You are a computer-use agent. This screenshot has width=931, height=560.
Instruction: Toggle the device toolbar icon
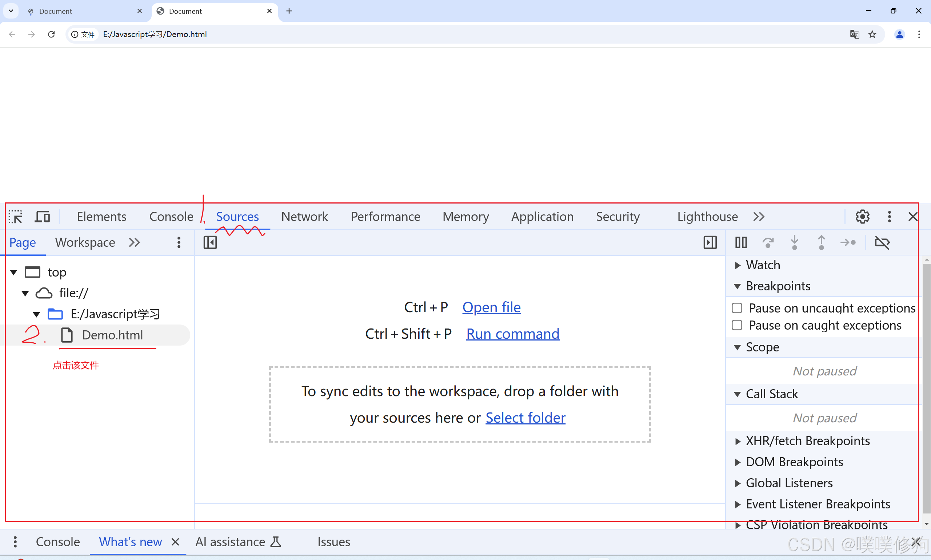click(42, 217)
